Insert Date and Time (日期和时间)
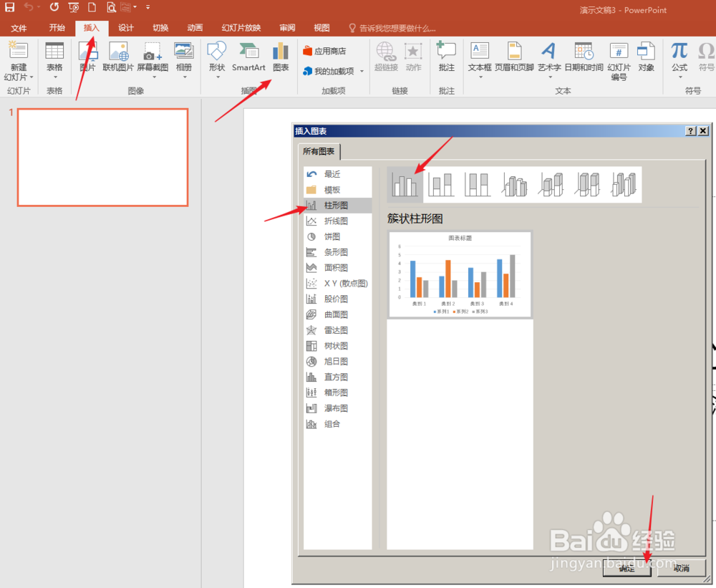This screenshot has width=716, height=588. pyautogui.click(x=584, y=57)
